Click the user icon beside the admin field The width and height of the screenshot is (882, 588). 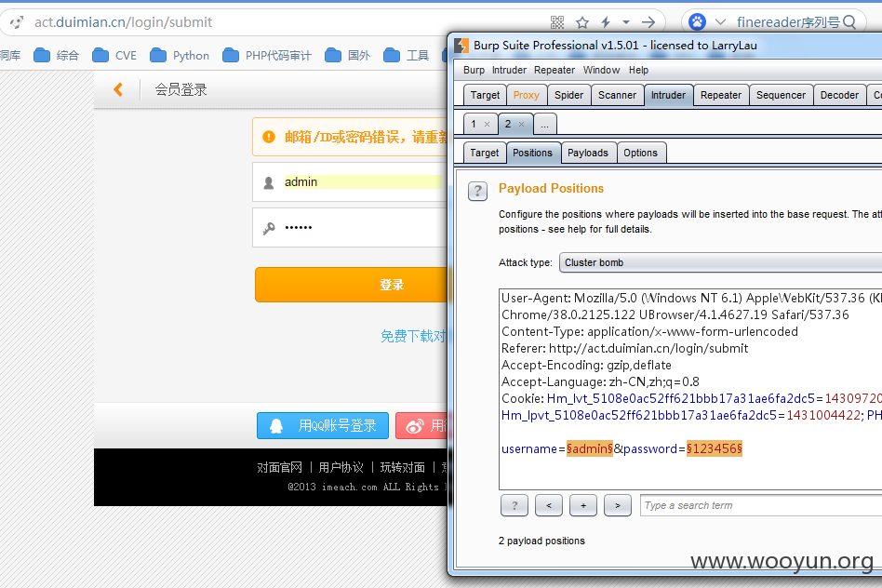(x=269, y=182)
